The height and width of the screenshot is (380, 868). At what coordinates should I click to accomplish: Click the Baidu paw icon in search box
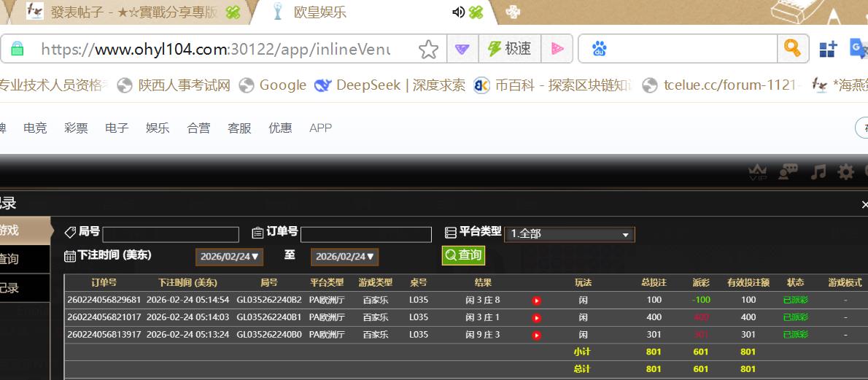coord(599,50)
